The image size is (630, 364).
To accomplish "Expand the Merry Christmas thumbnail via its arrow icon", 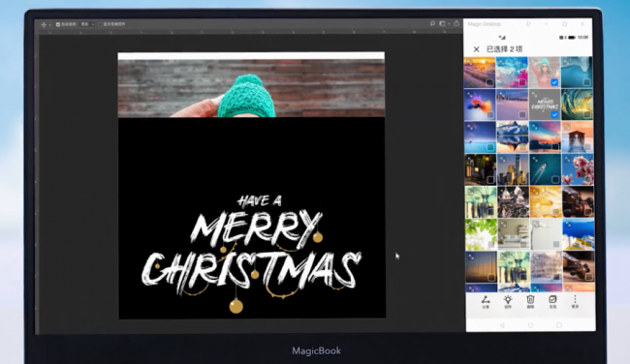I will pyautogui.click(x=534, y=95).
